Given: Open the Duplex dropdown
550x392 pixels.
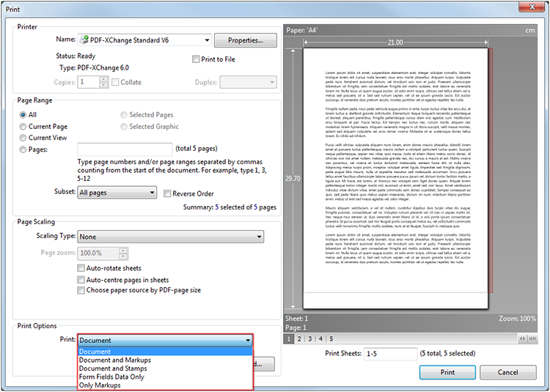Looking at the screenshot, I should click(248, 82).
